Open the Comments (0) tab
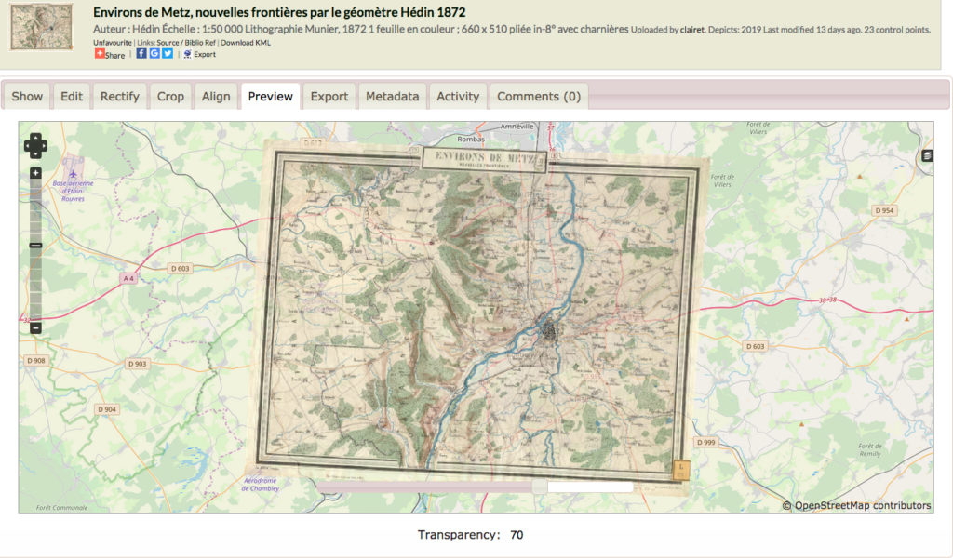The image size is (953, 560). coord(539,97)
